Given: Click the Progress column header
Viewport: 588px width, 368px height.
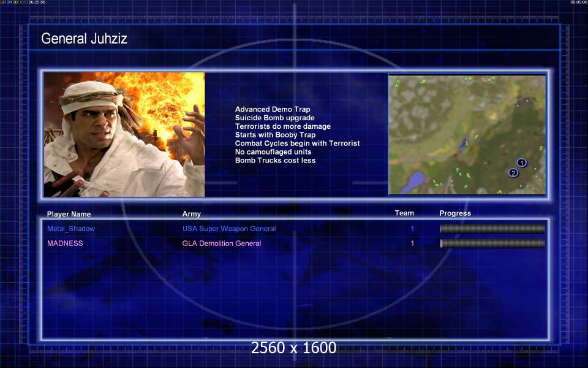Looking at the screenshot, I should click(455, 213).
